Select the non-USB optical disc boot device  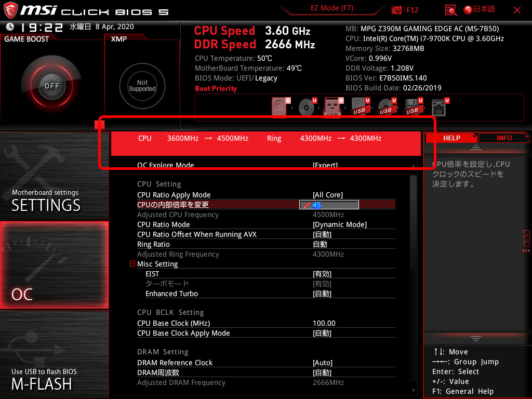307,107
